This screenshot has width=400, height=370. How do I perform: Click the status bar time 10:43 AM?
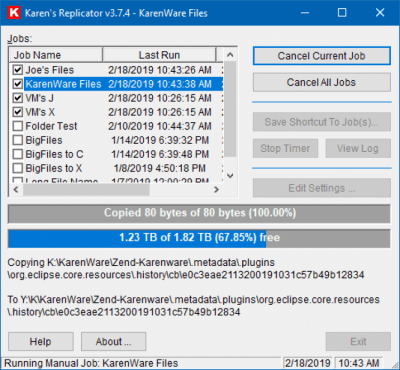pos(359,363)
